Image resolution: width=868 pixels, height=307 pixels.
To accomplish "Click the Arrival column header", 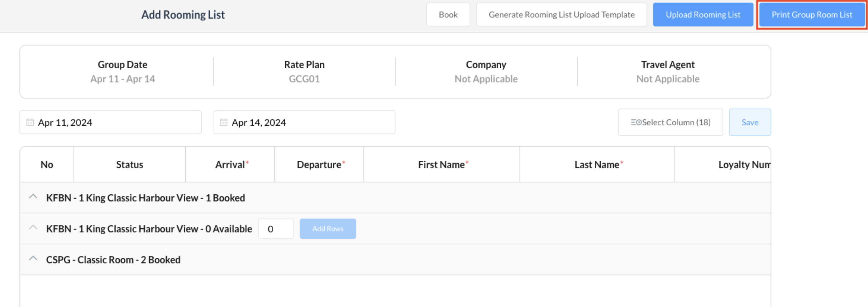I will pos(230,165).
